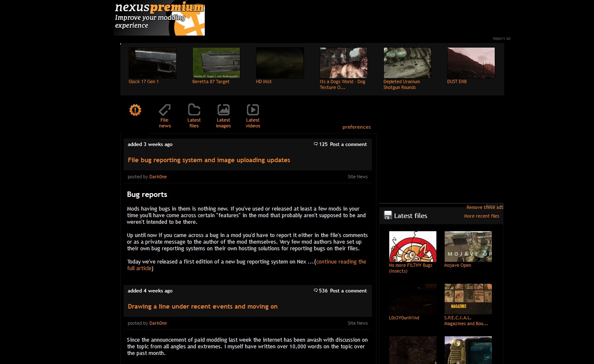Click the floppy disk Latest files icon
Screen dimensions: 594x364
coord(388,215)
